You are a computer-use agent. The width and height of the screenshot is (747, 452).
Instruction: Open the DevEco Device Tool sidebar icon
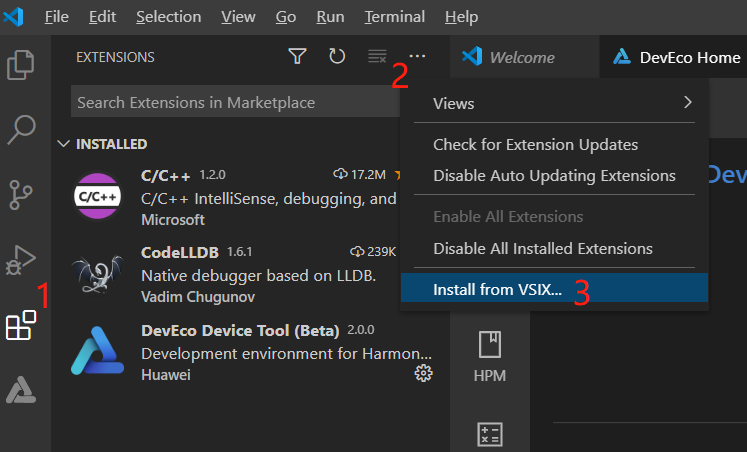(21, 390)
